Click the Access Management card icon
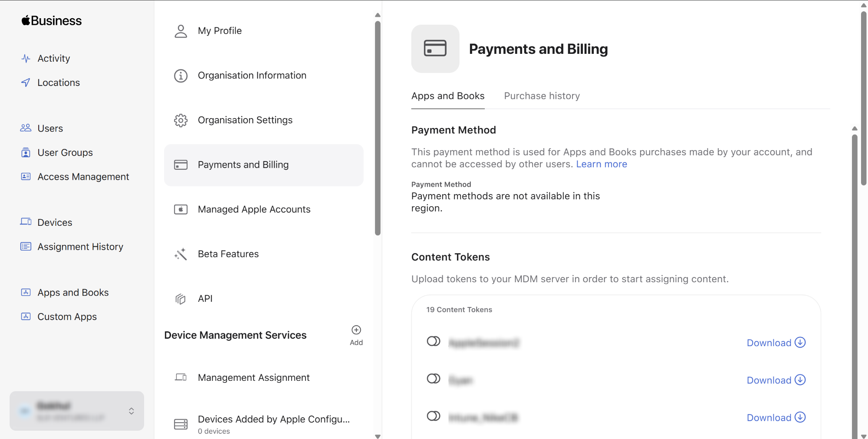This screenshot has height=439, width=868. point(26,176)
